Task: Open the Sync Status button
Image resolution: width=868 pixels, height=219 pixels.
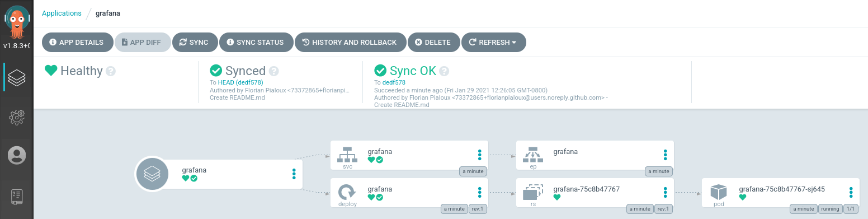Action: click(256, 42)
